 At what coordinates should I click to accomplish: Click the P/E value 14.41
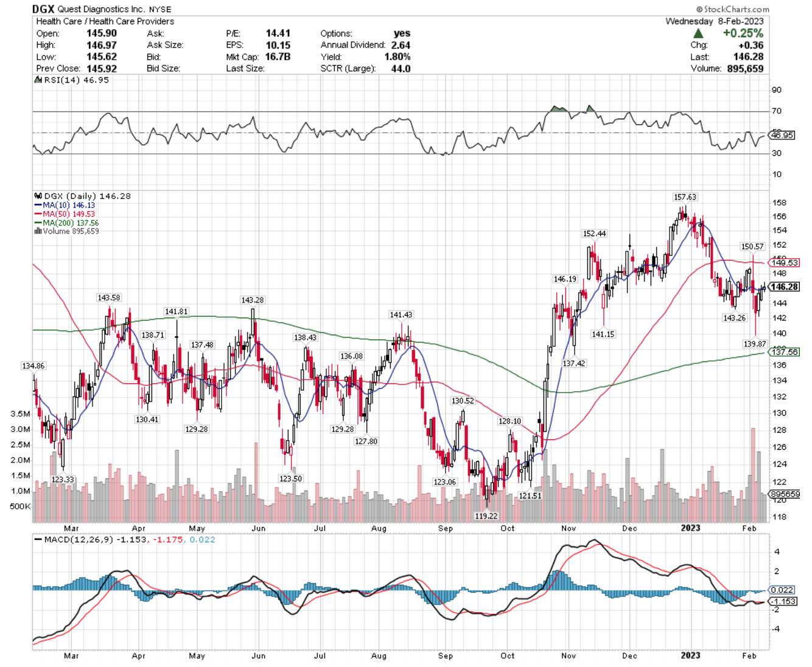point(278,33)
